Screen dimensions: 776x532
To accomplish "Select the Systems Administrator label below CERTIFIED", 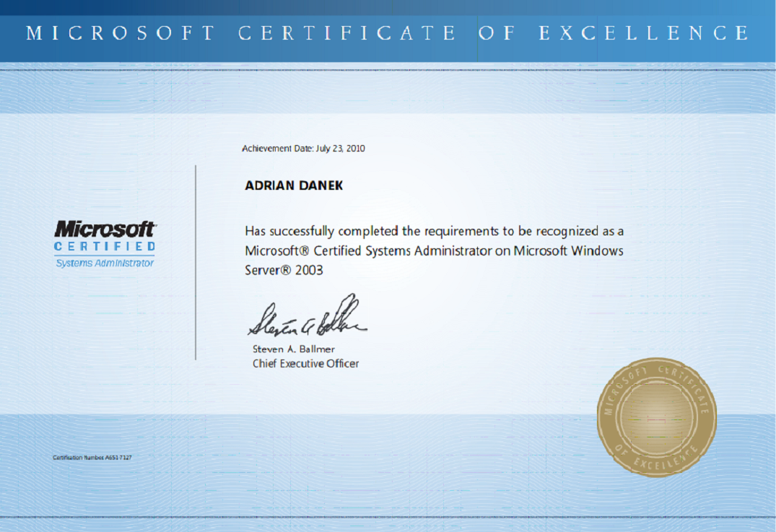I will [x=105, y=263].
